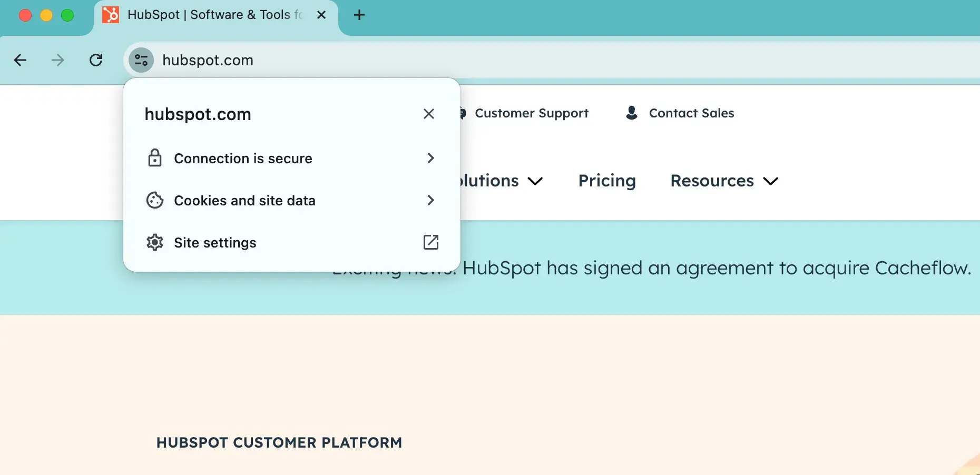Expand Connection is secure chevron

(430, 158)
